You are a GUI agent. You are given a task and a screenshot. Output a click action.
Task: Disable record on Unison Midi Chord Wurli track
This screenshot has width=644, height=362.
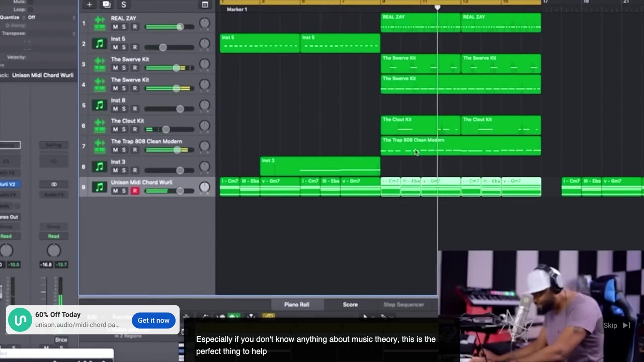click(x=134, y=191)
